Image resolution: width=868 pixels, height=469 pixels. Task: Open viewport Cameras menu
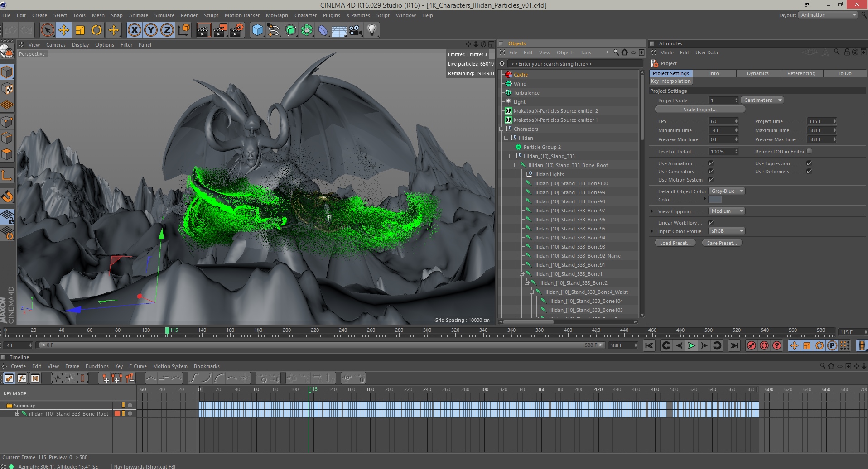tap(56, 45)
